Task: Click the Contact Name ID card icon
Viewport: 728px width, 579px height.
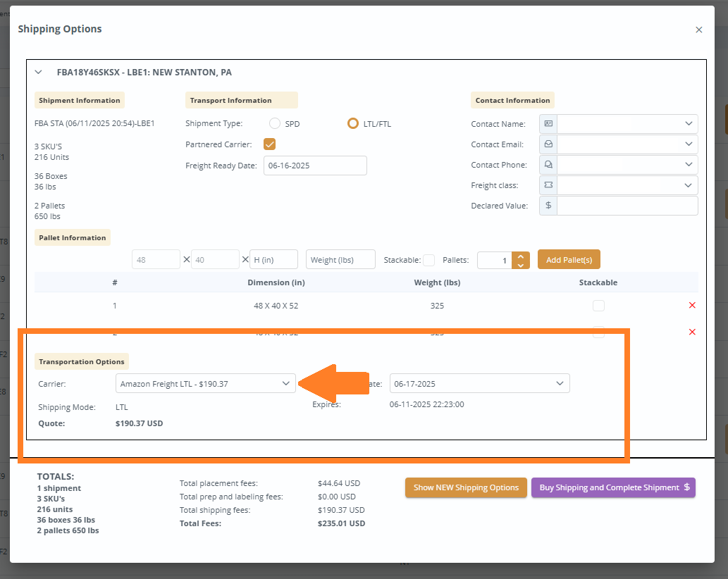Action: (x=548, y=123)
